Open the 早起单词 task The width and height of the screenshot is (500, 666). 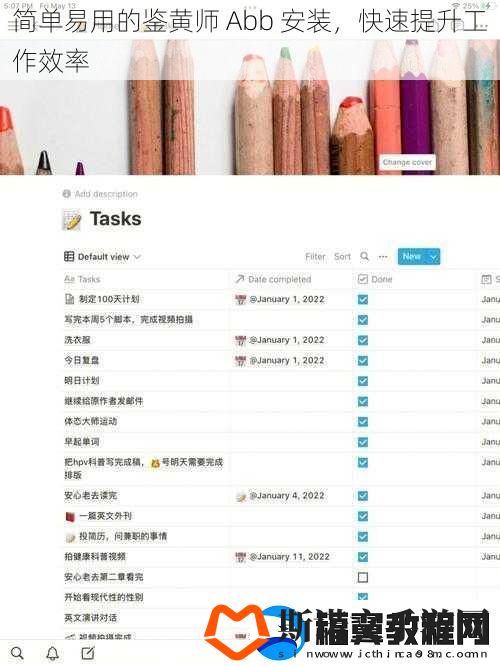point(82,442)
